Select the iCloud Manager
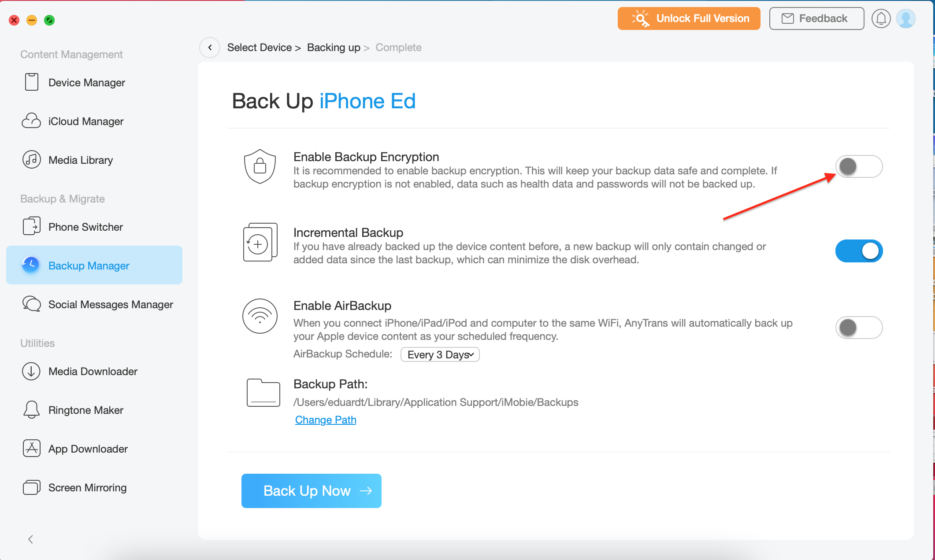935x560 pixels. tap(85, 121)
